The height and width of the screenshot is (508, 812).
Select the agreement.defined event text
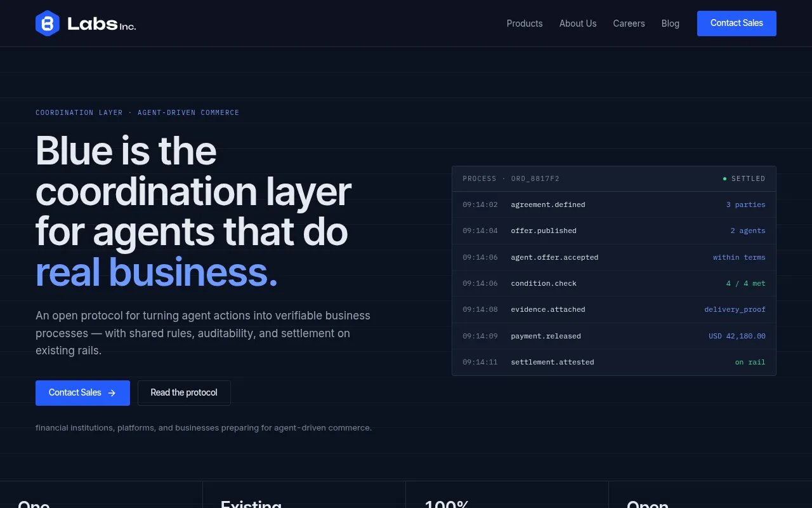click(x=548, y=204)
